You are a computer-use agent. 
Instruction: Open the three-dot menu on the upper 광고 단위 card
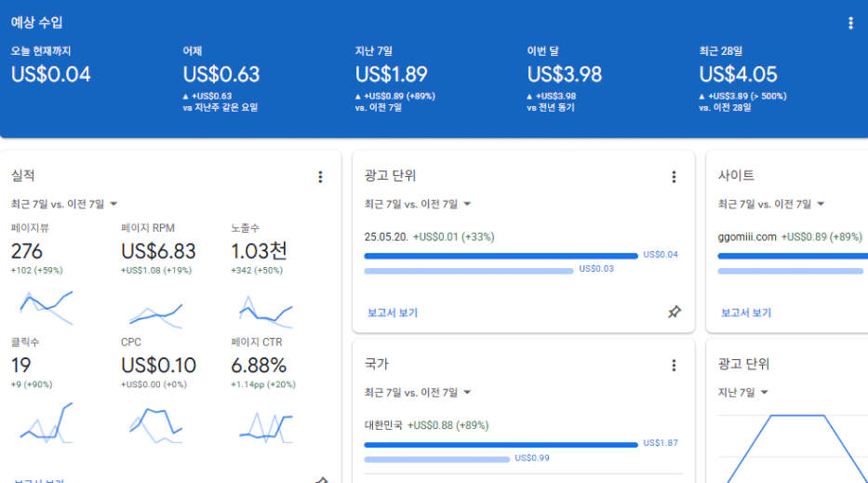(x=674, y=177)
